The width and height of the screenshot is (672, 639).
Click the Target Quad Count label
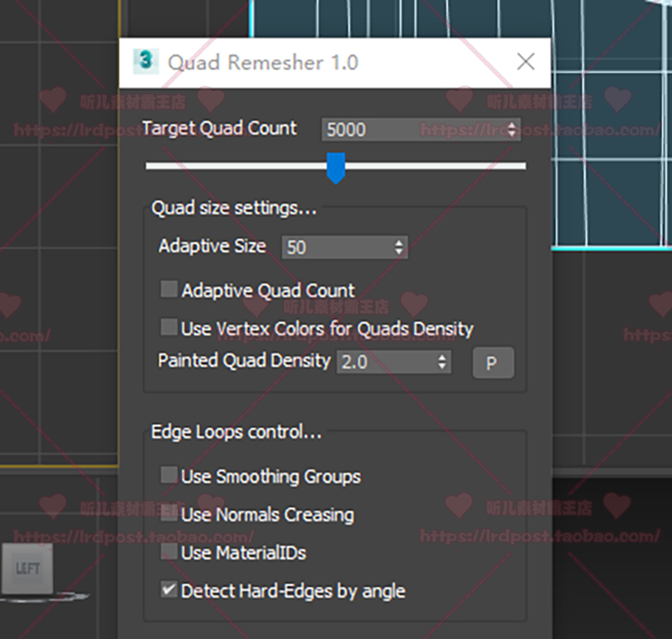[x=220, y=128]
